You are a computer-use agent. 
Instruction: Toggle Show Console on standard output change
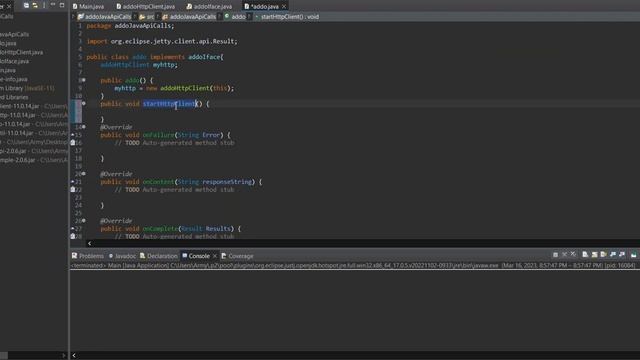pyautogui.click(x=613, y=255)
